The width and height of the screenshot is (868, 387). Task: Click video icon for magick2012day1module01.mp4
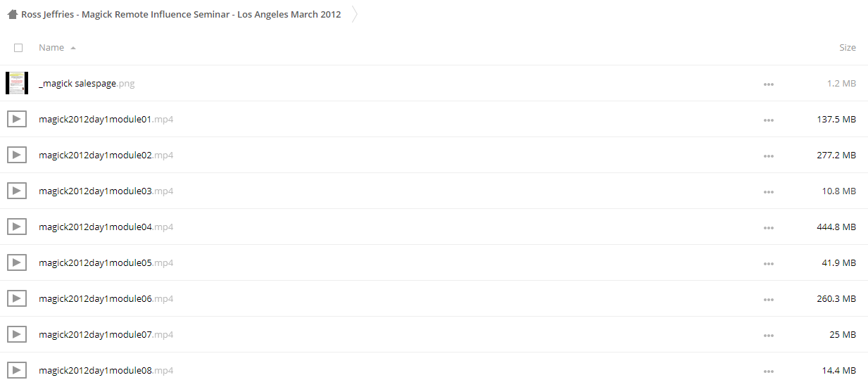pos(17,119)
